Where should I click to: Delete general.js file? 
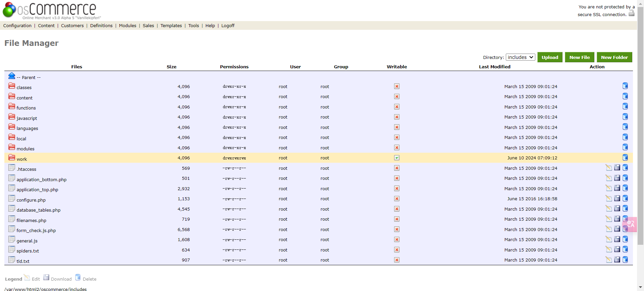pyautogui.click(x=625, y=239)
